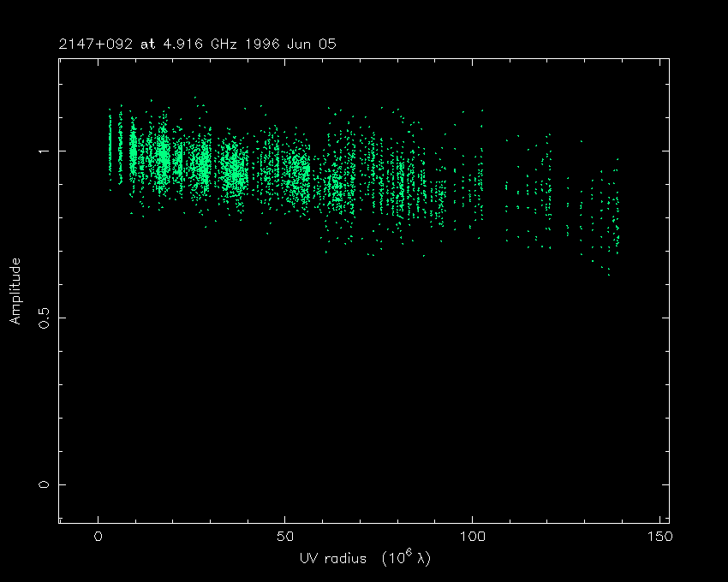Click the source name '2147+092' in the title
The width and height of the screenshot is (728, 582).
(95, 44)
